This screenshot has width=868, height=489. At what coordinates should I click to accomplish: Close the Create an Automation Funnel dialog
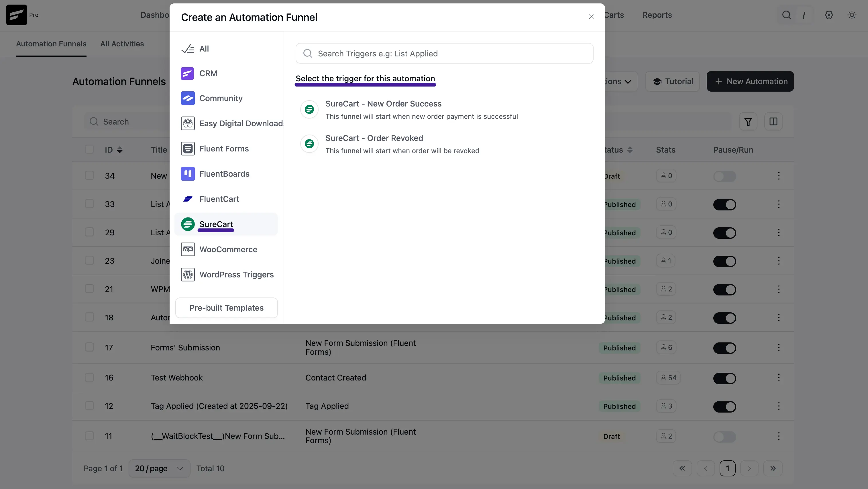[x=591, y=17]
